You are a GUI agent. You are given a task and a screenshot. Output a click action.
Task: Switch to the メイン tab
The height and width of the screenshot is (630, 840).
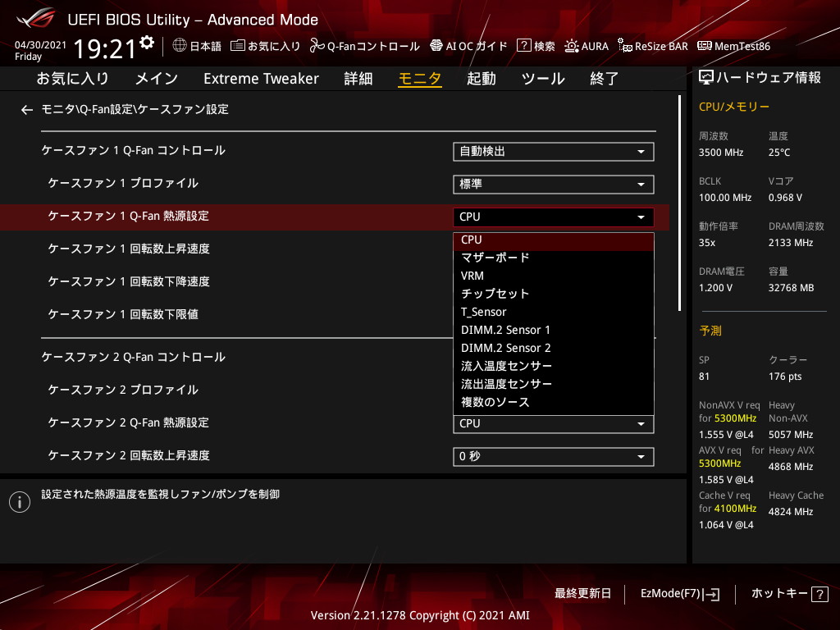coord(157,79)
